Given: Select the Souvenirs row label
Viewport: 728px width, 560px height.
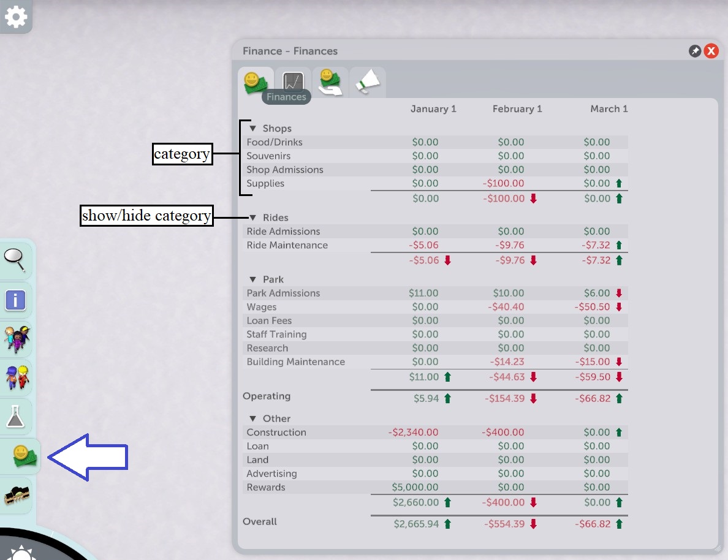Looking at the screenshot, I should [x=268, y=156].
